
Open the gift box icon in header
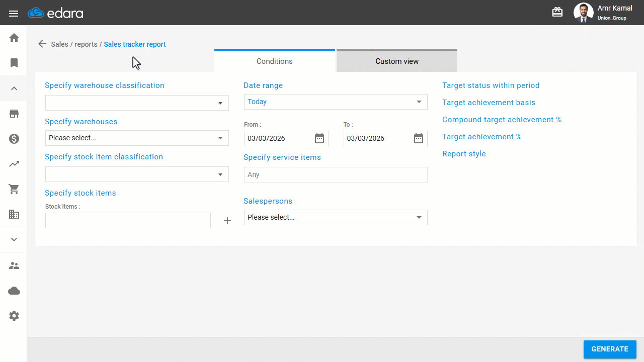tap(557, 12)
